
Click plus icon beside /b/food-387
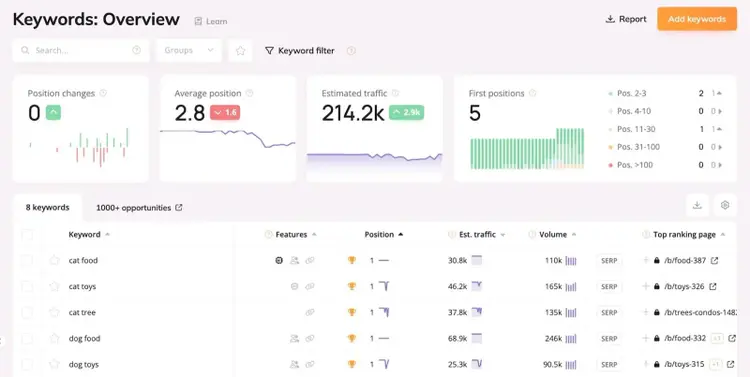[646, 260]
